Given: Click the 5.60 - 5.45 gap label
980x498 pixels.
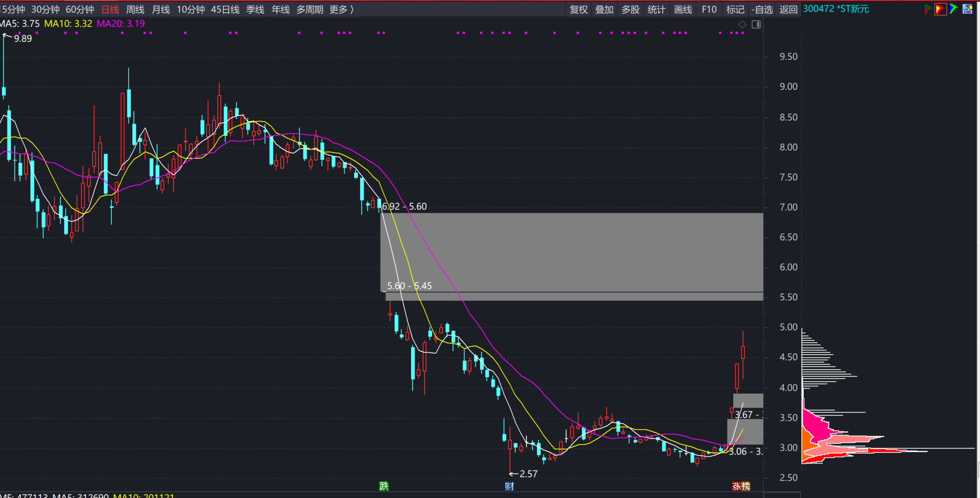Looking at the screenshot, I should [x=410, y=286].
